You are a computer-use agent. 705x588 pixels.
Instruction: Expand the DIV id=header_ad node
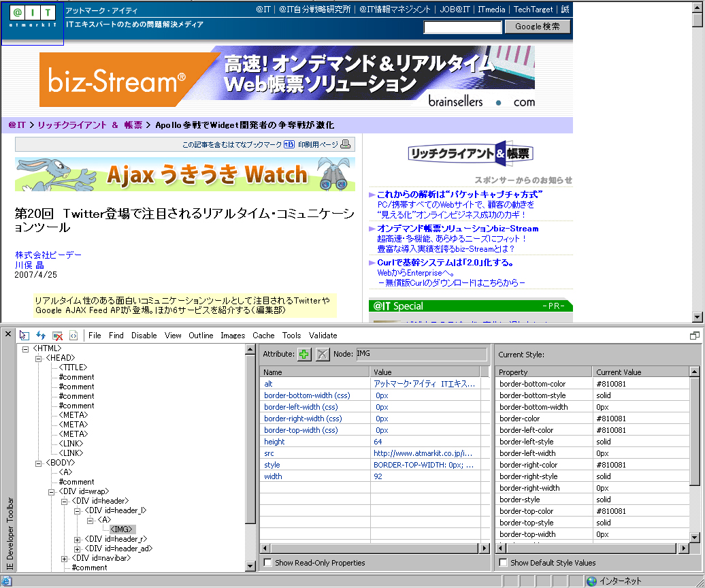[78, 549]
